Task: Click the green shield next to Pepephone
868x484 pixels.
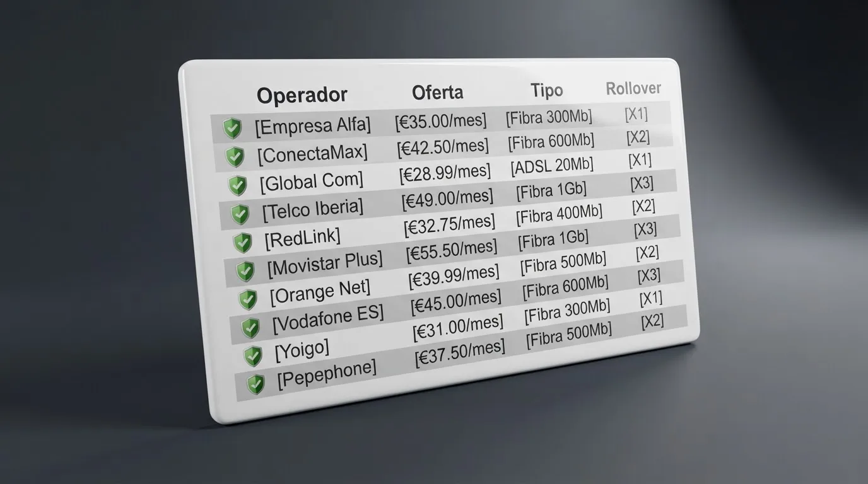Action: pos(255,383)
